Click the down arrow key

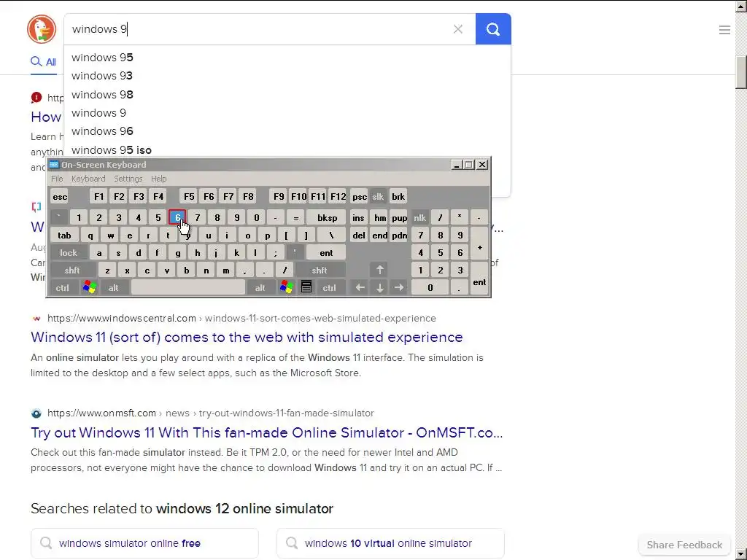[379, 287]
